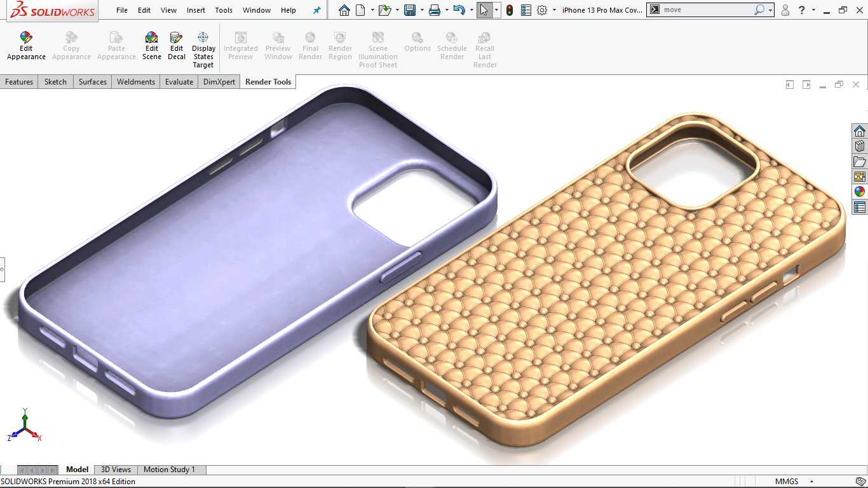Activate the Select arrow tool
The image size is (868, 488).
pyautogui.click(x=484, y=10)
